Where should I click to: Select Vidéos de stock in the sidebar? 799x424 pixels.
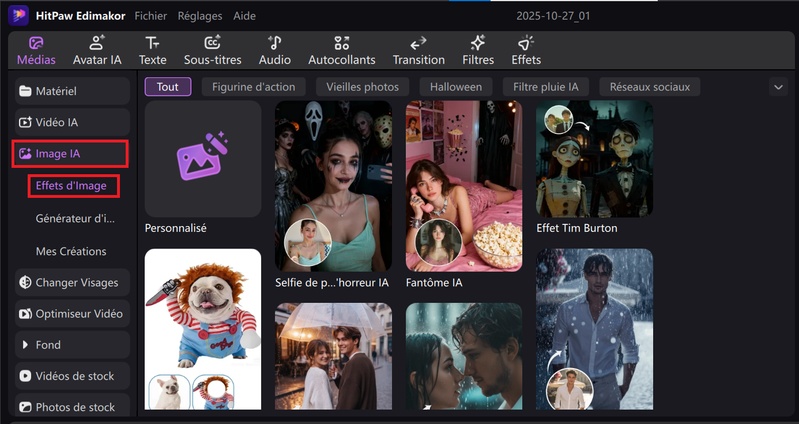coord(72,376)
